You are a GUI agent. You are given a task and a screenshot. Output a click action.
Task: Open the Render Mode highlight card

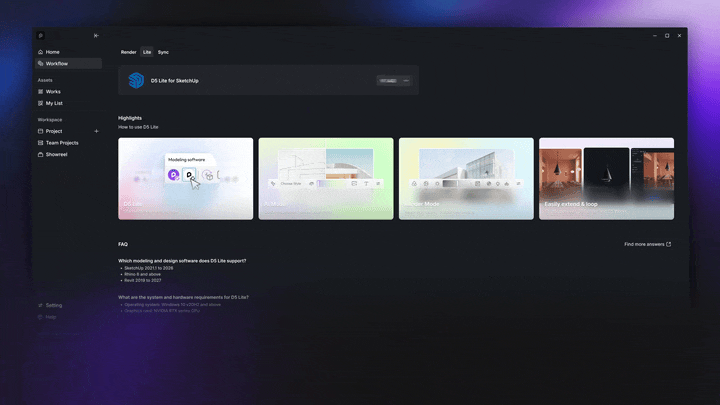(466, 179)
